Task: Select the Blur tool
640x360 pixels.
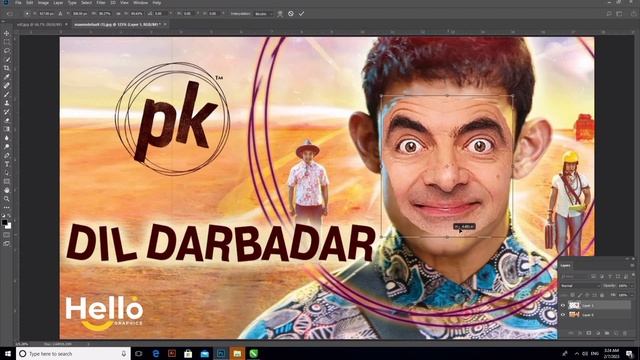Action: pyautogui.click(x=7, y=138)
